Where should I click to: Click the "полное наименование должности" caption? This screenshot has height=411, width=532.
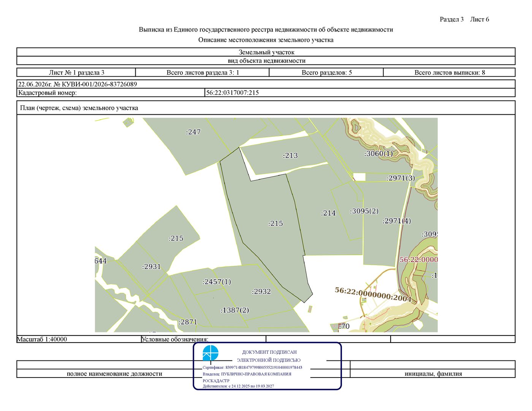[x=114, y=374]
